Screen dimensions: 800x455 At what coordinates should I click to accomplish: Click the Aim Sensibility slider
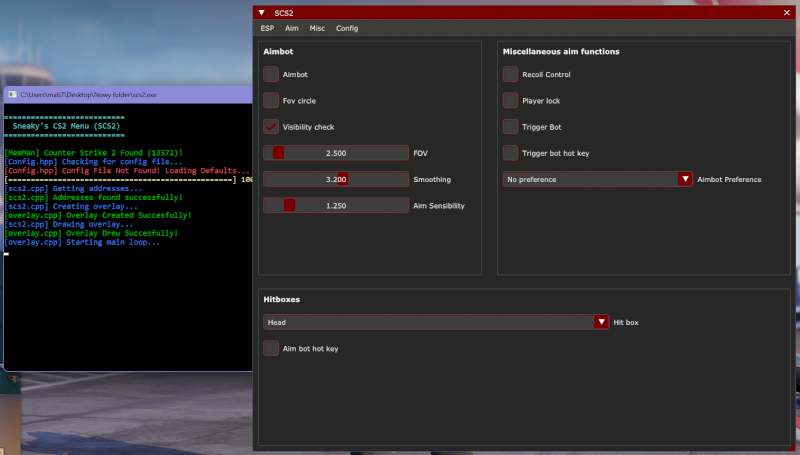(336, 205)
